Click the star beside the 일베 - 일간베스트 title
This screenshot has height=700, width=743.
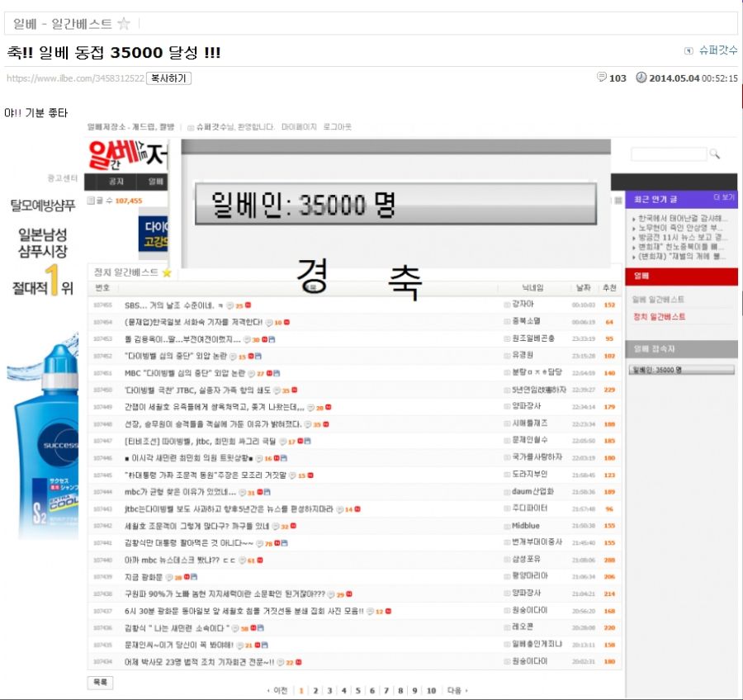click(122, 25)
